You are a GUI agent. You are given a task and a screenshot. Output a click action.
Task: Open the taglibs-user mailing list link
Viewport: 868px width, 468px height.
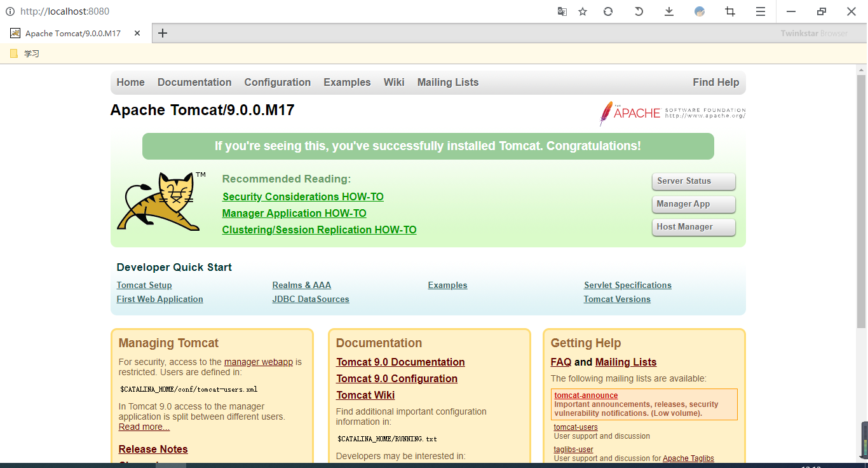click(x=574, y=450)
